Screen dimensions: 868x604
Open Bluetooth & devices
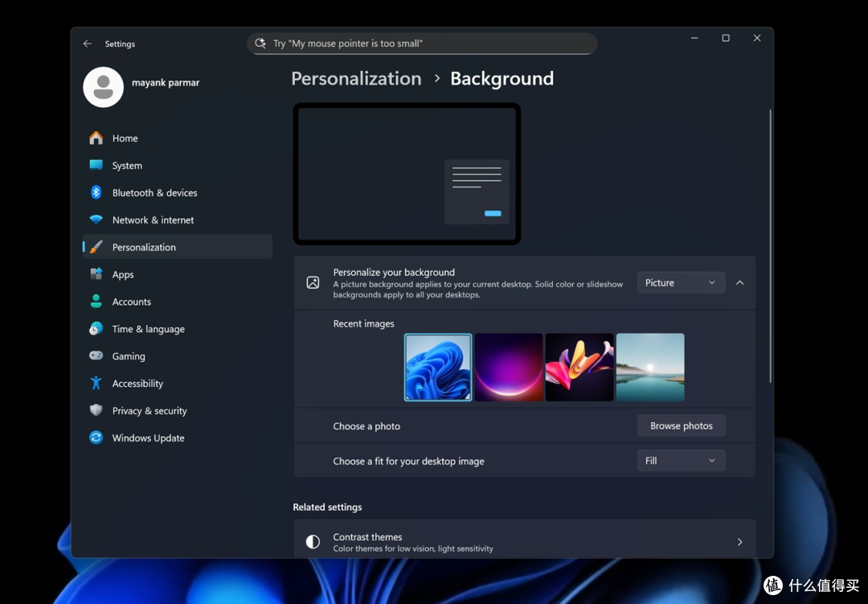click(177, 192)
